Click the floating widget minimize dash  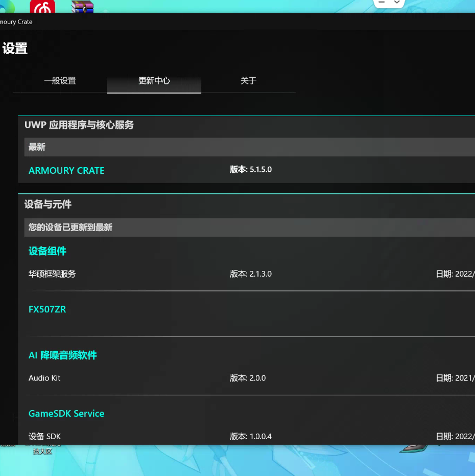click(382, 2)
